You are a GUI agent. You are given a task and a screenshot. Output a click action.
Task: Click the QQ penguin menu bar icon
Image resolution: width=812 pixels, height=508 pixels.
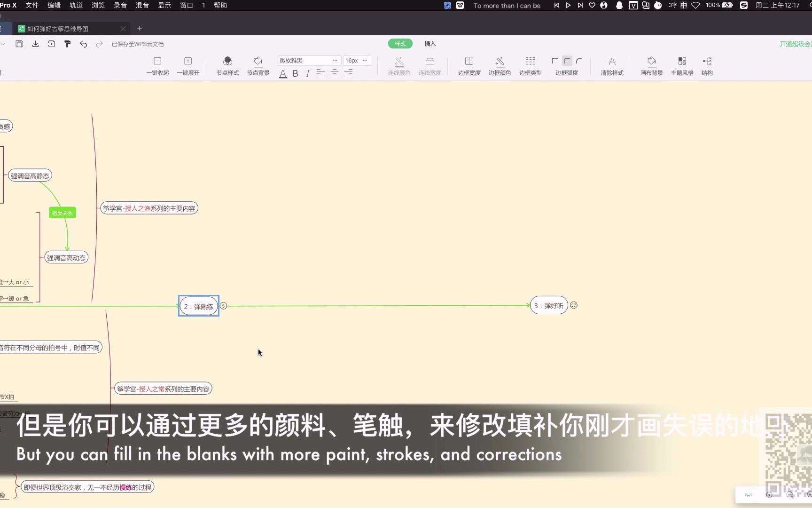click(619, 5)
